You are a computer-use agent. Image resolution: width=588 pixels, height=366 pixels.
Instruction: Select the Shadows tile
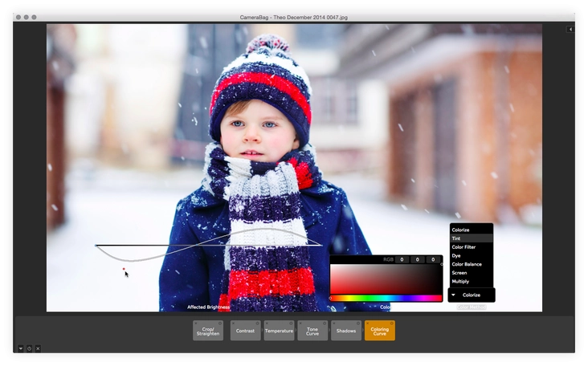(345, 331)
